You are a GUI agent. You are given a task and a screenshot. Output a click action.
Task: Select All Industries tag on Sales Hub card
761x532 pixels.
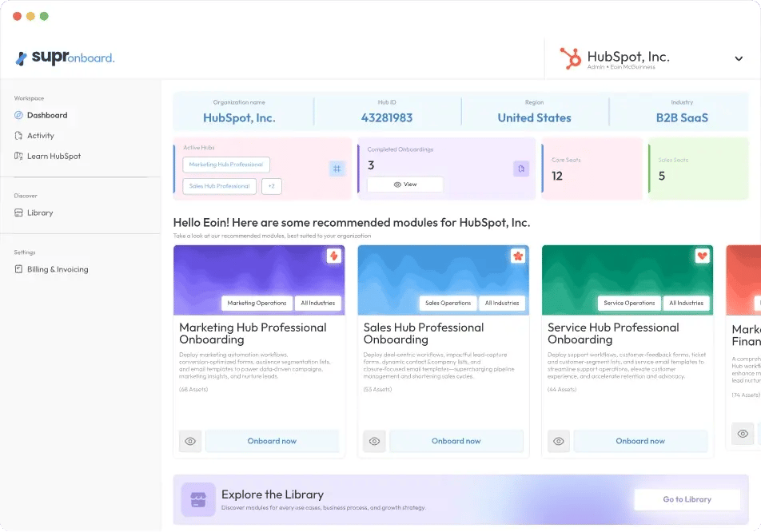502,303
